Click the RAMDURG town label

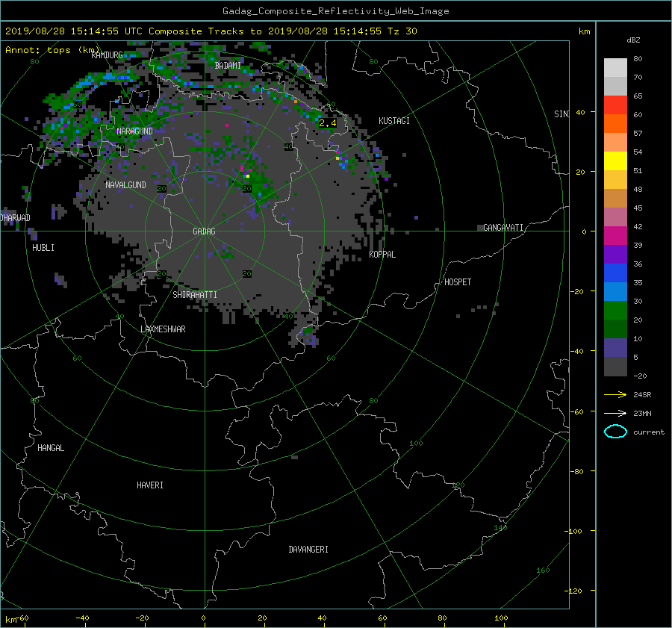pyautogui.click(x=107, y=55)
